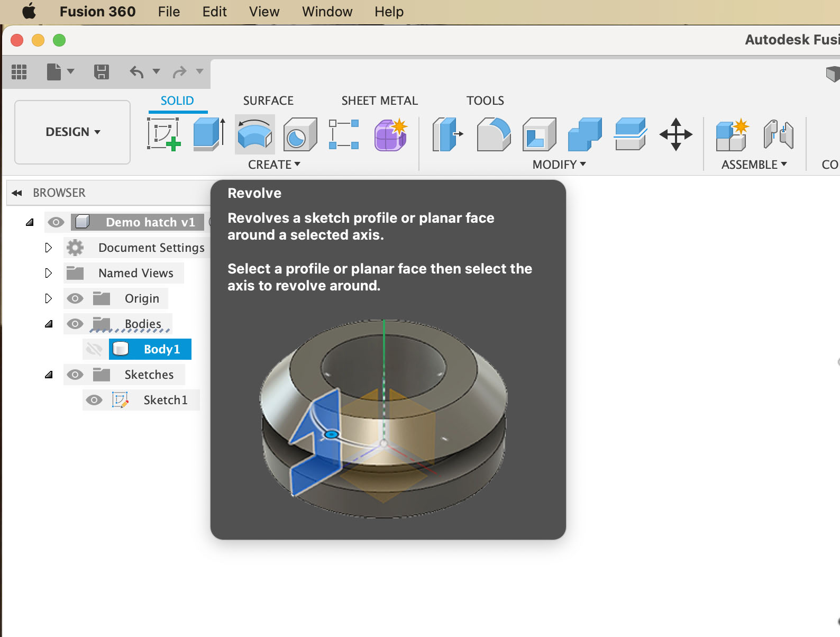This screenshot has height=637, width=840.
Task: Select the Move/Copy arrows tool
Action: (x=675, y=134)
